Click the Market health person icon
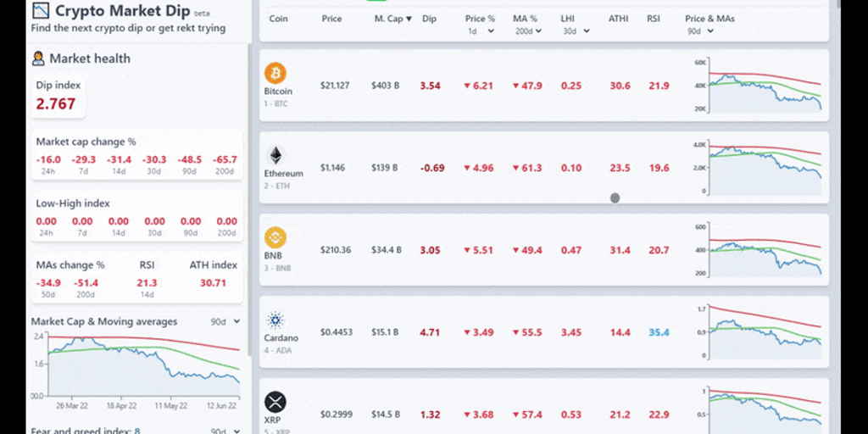 (38, 58)
